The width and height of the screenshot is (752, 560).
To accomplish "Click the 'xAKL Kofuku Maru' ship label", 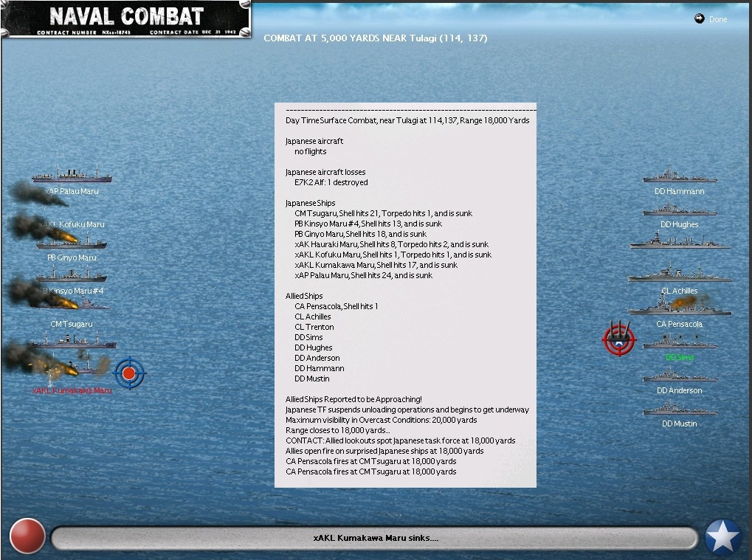I will pyautogui.click(x=72, y=224).
